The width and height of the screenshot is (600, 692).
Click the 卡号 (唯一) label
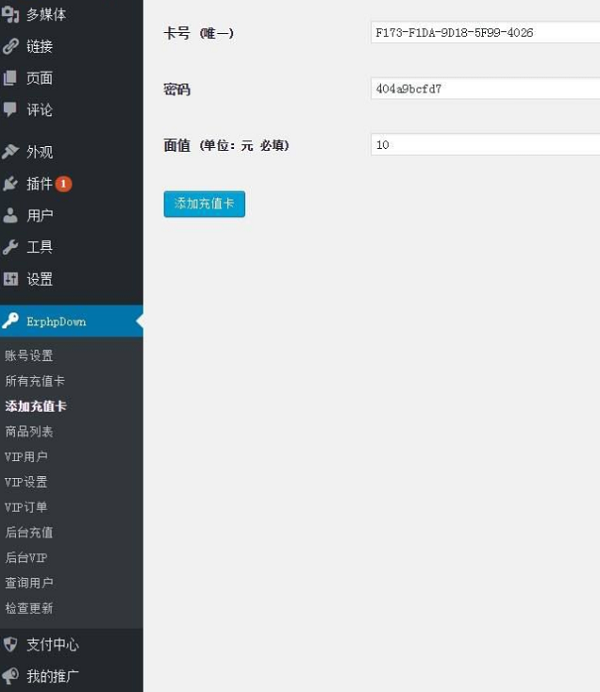coord(199,33)
